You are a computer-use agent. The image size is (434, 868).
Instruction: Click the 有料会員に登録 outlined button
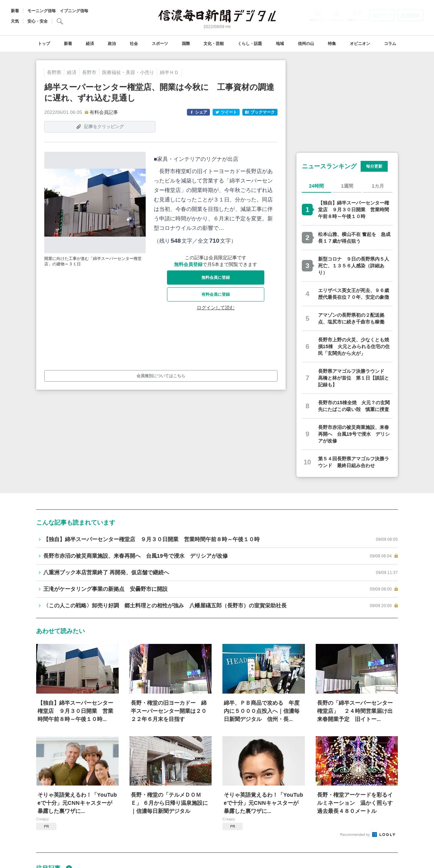click(216, 294)
